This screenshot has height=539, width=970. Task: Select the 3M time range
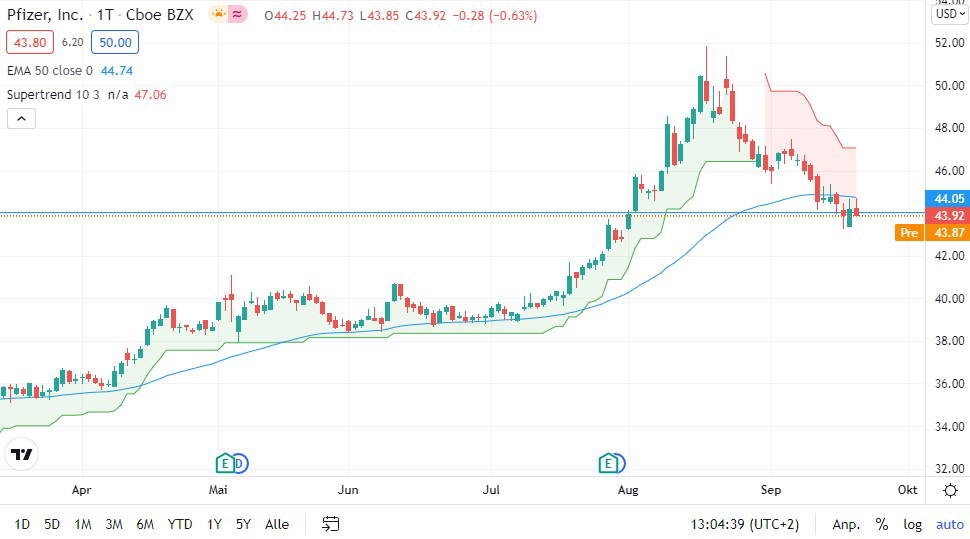coord(114,524)
